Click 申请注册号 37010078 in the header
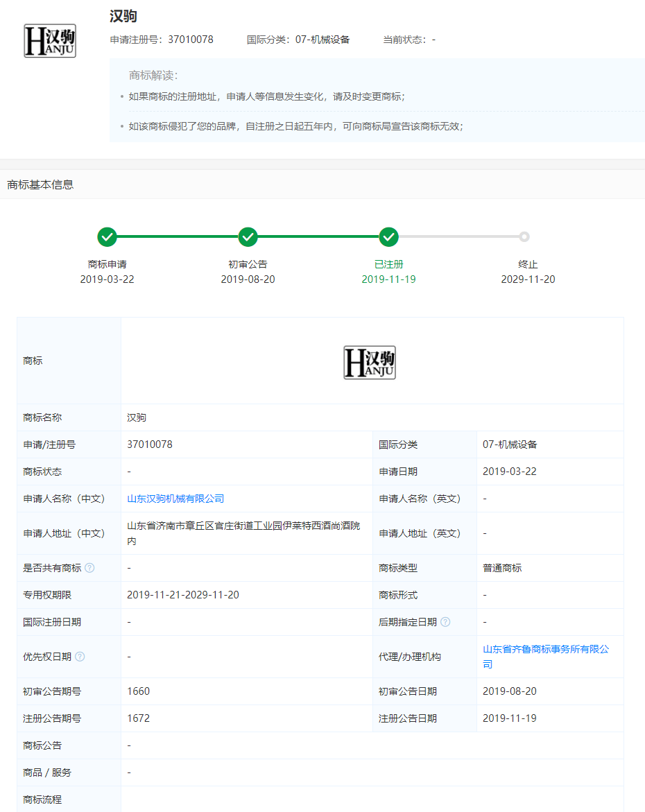The height and width of the screenshot is (812, 645). point(162,40)
